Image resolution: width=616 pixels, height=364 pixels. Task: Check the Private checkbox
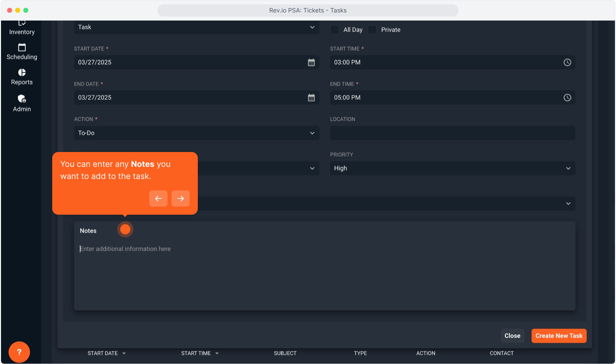pyautogui.click(x=372, y=30)
